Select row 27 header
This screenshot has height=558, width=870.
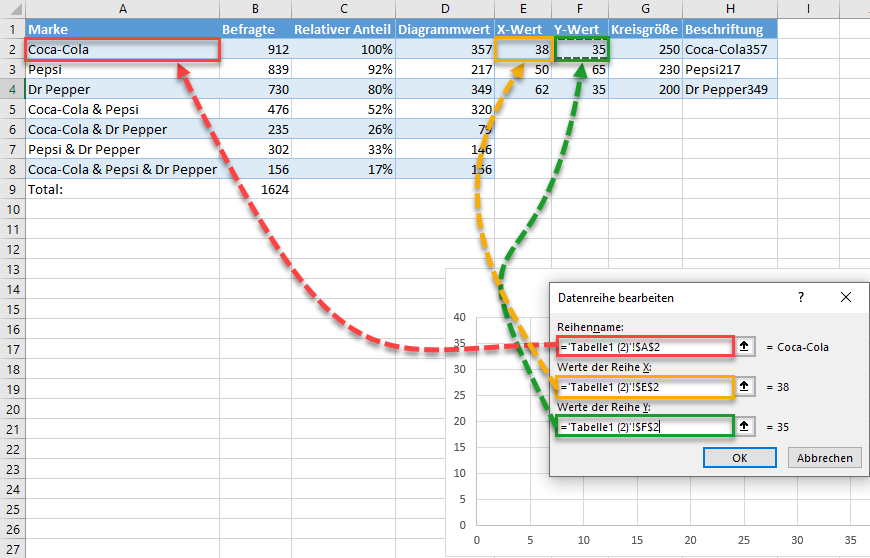tap(12, 549)
